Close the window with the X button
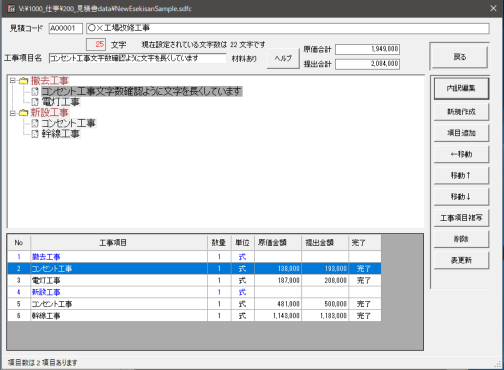The width and height of the screenshot is (504, 370). tap(493, 8)
